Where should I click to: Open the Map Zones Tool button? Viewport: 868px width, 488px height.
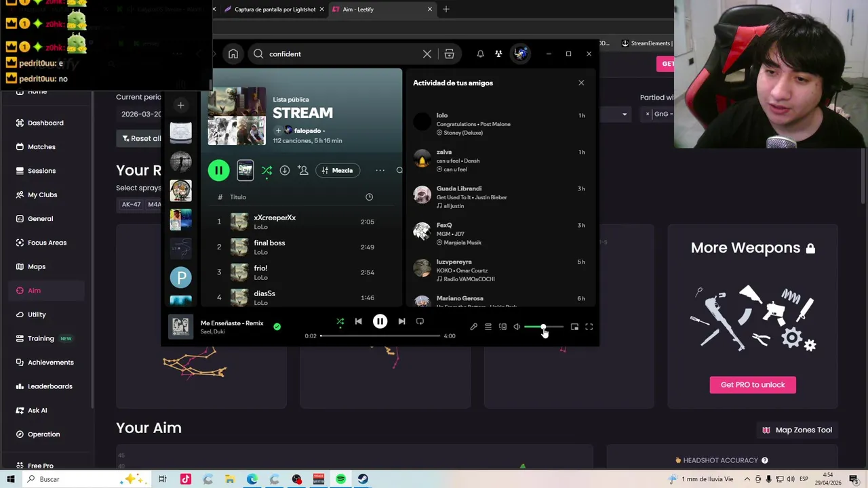click(x=797, y=430)
